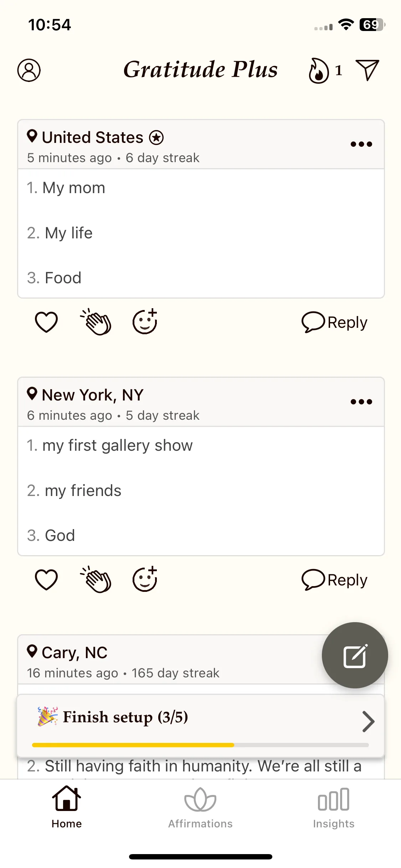Like the United States post with heart
The width and height of the screenshot is (401, 868).
46,322
